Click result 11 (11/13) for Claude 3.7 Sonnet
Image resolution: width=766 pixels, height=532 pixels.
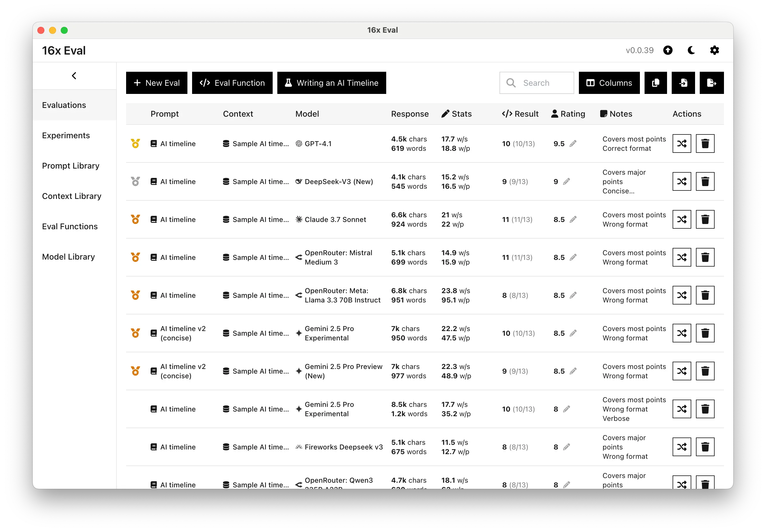pos(517,220)
